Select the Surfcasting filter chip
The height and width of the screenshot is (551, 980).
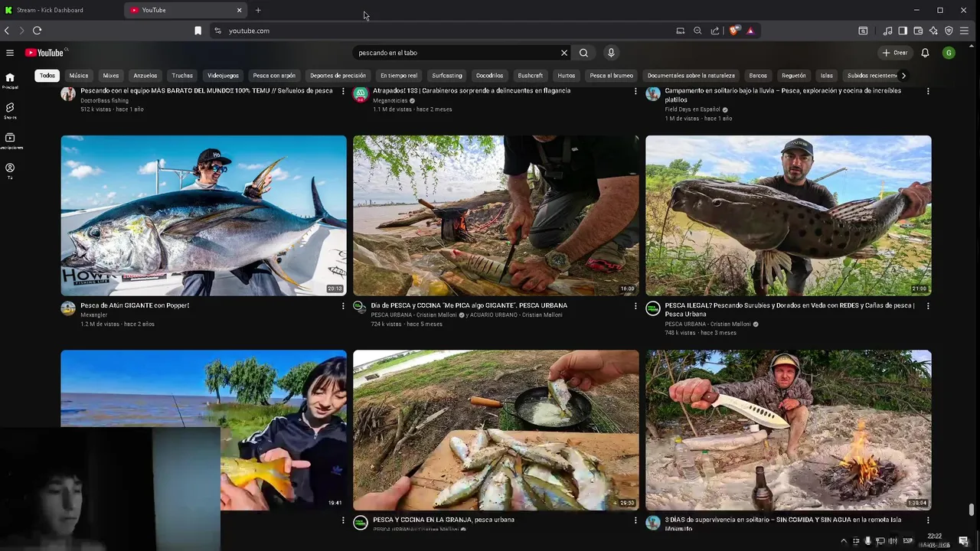tap(447, 76)
